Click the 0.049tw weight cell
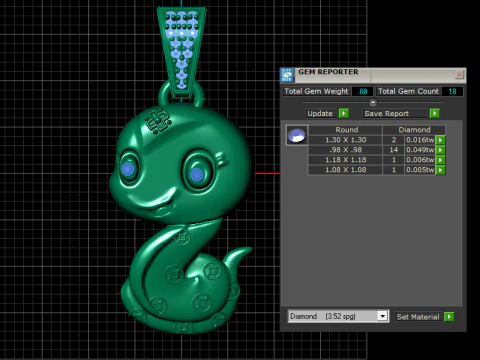This screenshot has width=480, height=360. tap(420, 150)
